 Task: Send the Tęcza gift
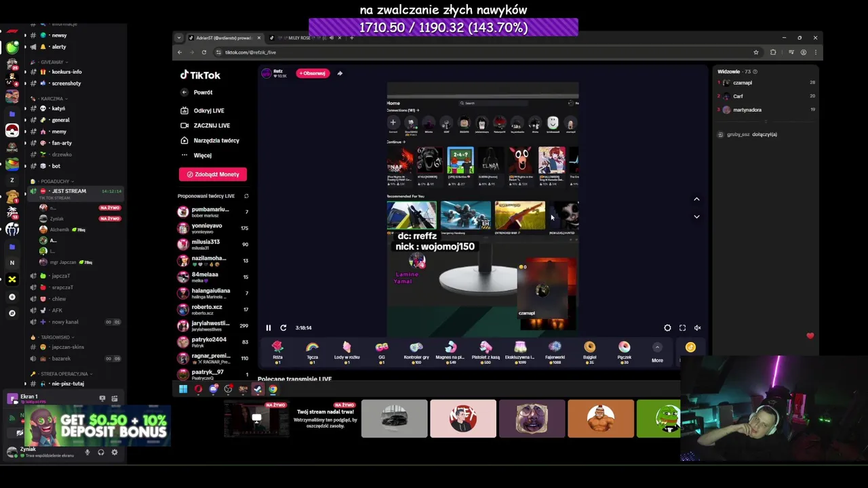click(312, 352)
